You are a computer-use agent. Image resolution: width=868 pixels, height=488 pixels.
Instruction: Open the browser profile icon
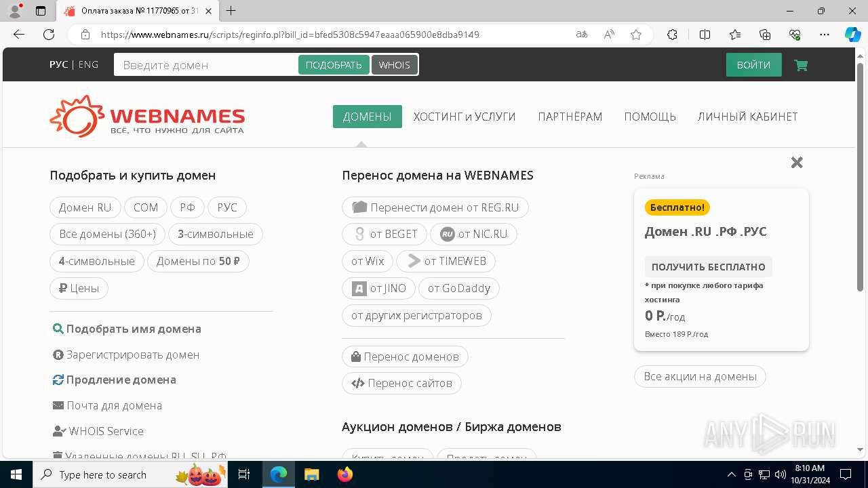click(15, 11)
